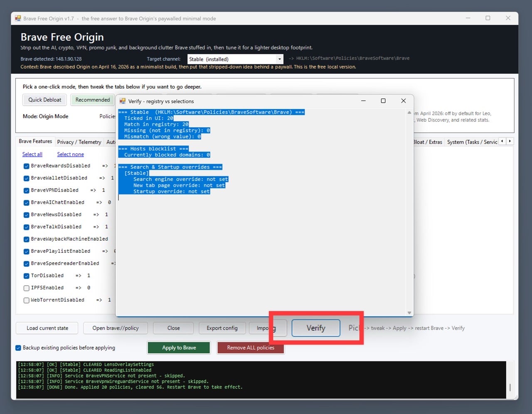Click Import config button
The image size is (532, 414).
[268, 328]
